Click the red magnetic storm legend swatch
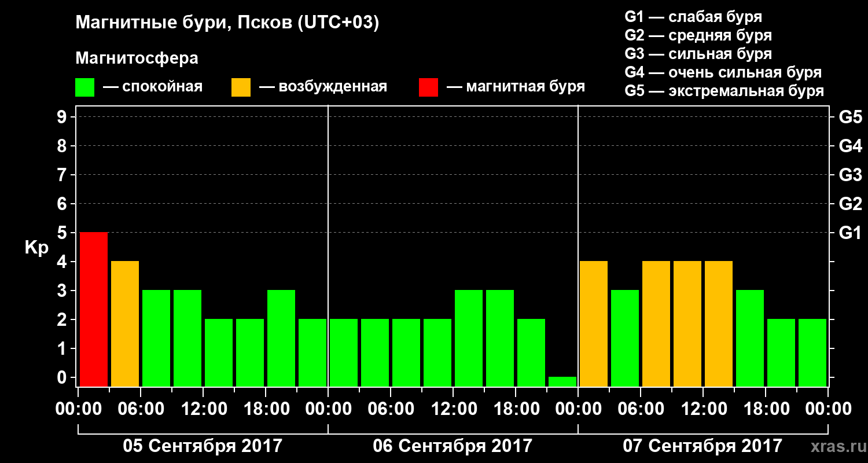This screenshot has width=868, height=463. 428,87
